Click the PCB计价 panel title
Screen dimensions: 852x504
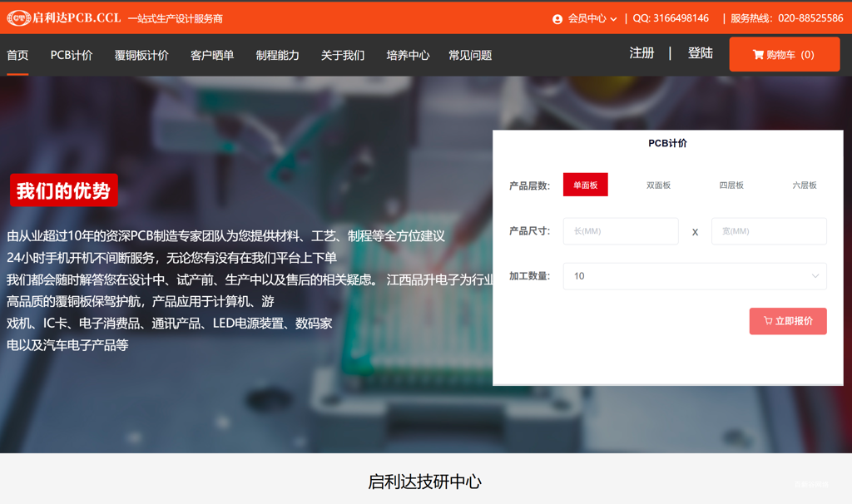[667, 143]
